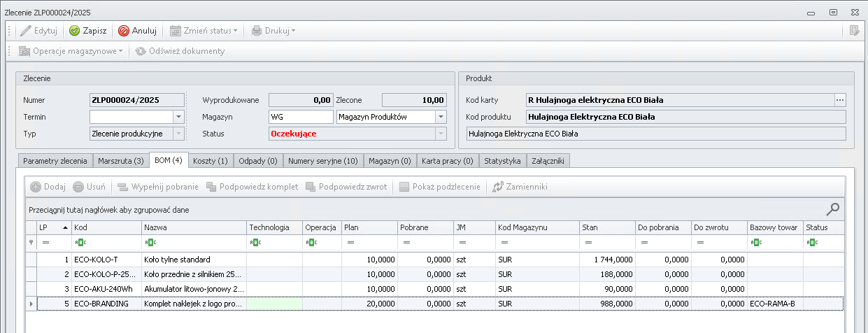This screenshot has width=868, height=333.
Task: Click the Edytuj pencil toolbar button
Action: click(38, 31)
